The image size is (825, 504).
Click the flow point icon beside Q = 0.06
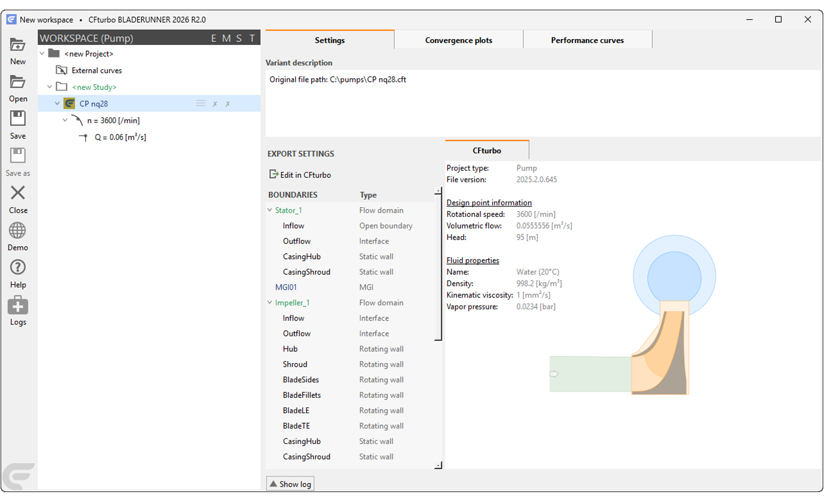click(x=83, y=137)
